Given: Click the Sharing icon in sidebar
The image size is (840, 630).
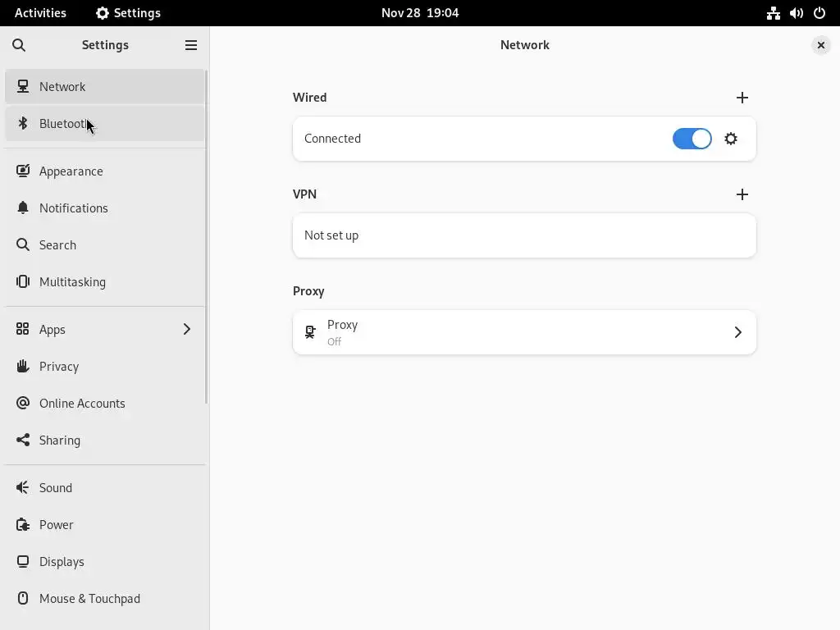Looking at the screenshot, I should pyautogui.click(x=22, y=440).
